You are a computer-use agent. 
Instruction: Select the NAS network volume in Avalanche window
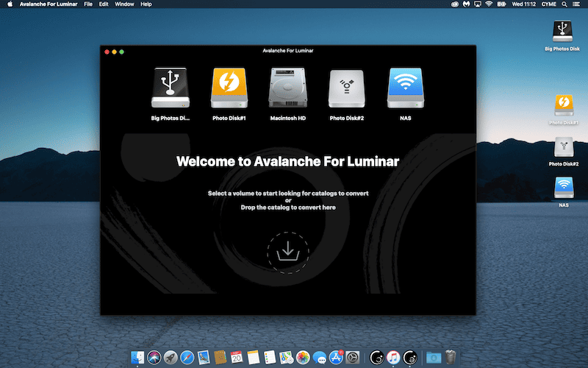point(406,88)
